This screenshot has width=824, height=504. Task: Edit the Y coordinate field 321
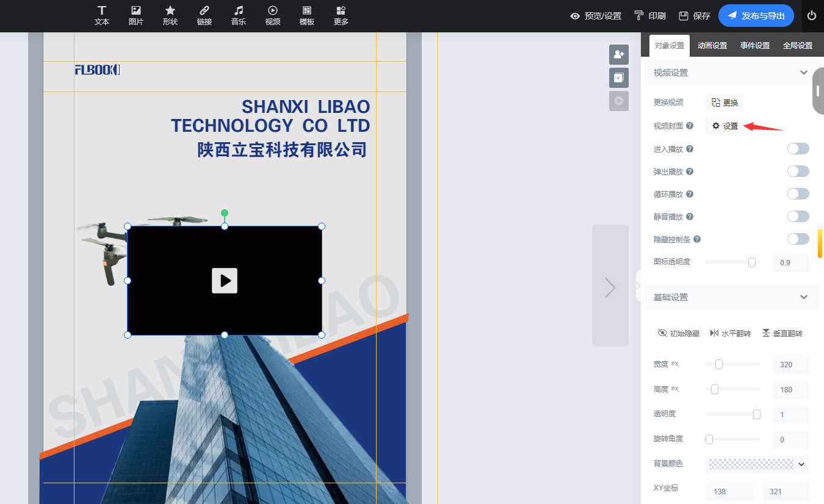786,491
